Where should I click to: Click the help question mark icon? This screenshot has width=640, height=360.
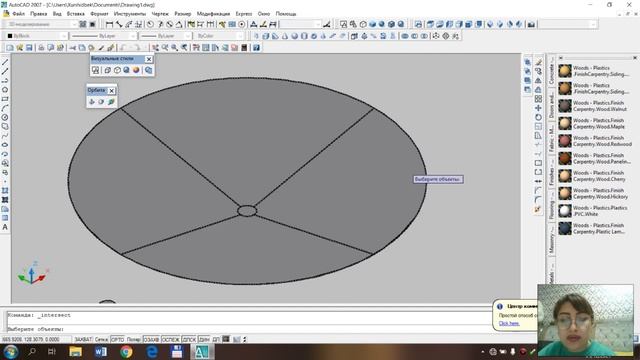(x=256, y=48)
